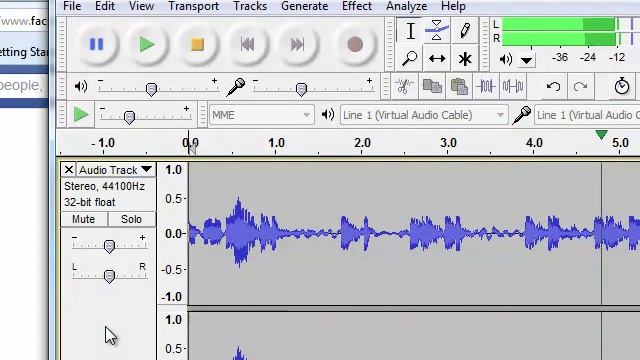Screen dimensions: 640x360
Task: Adjust the input volume slider
Action: 301,89
